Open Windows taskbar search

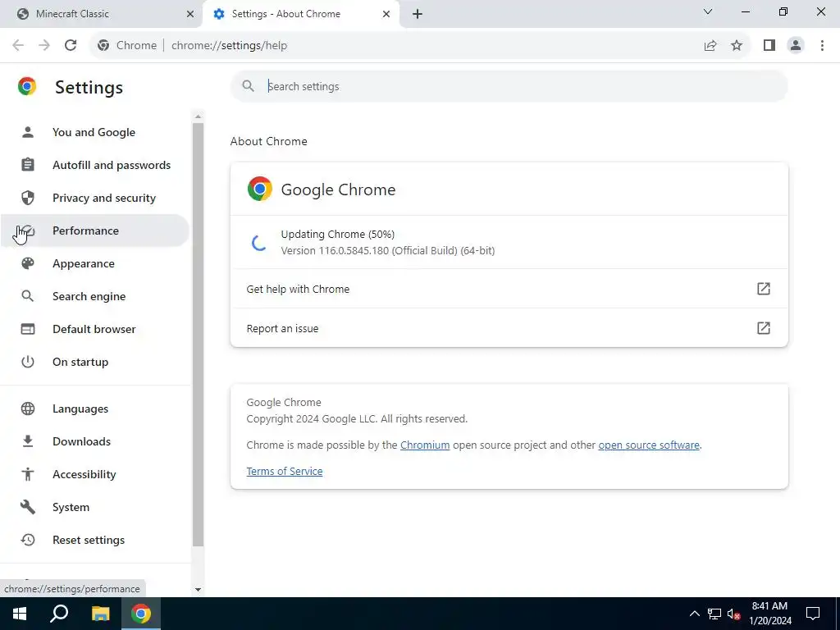tap(59, 614)
